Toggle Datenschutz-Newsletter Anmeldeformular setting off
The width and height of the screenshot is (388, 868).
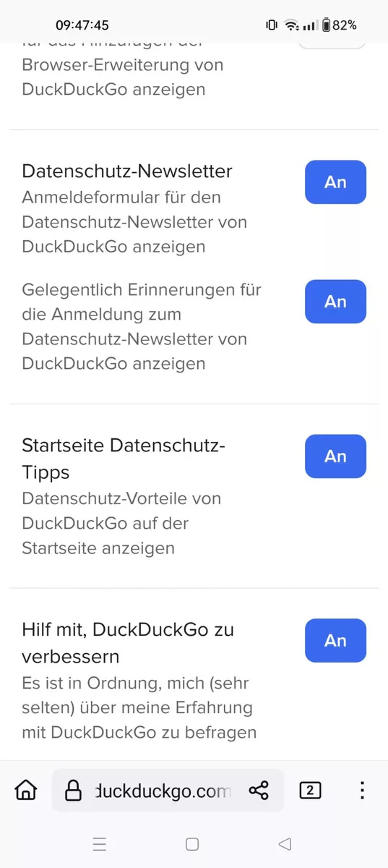coord(335,182)
